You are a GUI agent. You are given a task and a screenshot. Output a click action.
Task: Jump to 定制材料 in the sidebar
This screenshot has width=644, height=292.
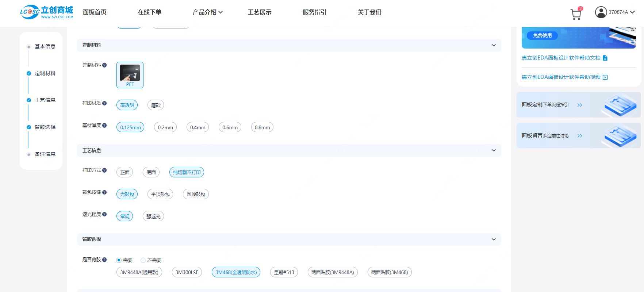pyautogui.click(x=45, y=73)
